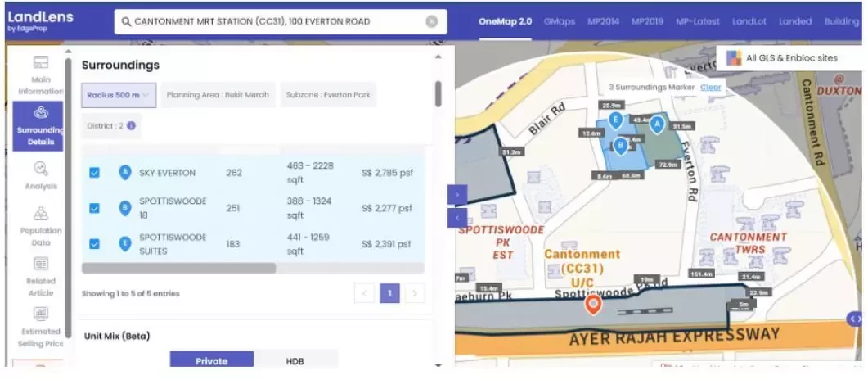The width and height of the screenshot is (868, 380).
Task: Select the HDB unit mix tab
Action: click(x=295, y=360)
